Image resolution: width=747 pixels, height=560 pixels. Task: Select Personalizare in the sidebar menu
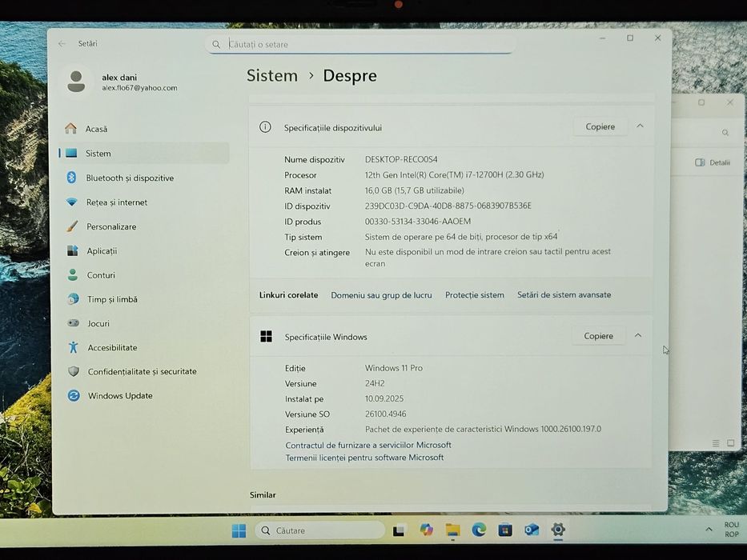111,226
